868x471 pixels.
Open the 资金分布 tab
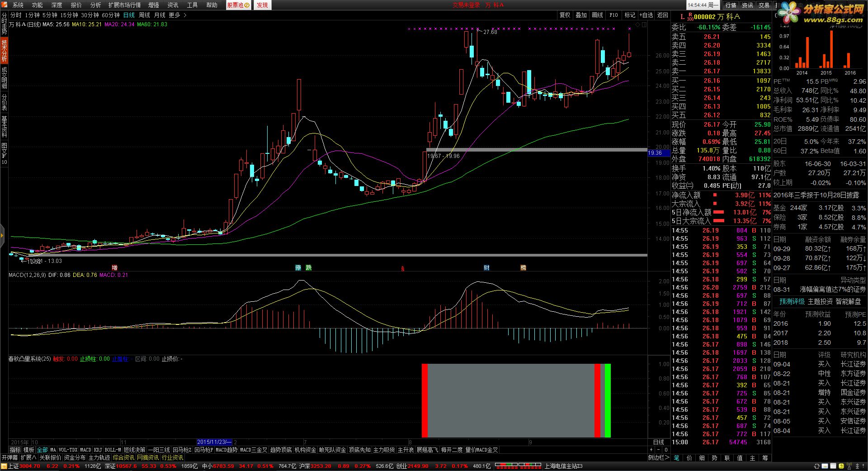[x=75, y=457]
